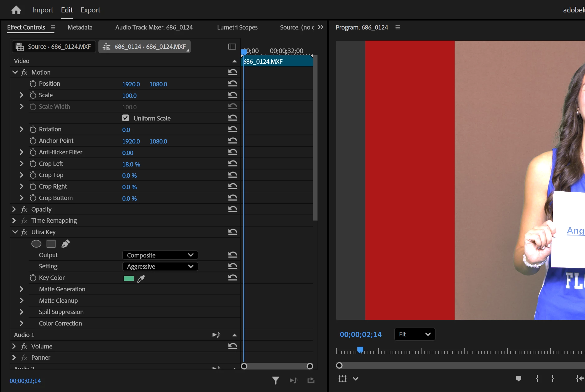Toggle the Motion fx effect on/off
This screenshot has height=392, width=585.
pos(24,72)
